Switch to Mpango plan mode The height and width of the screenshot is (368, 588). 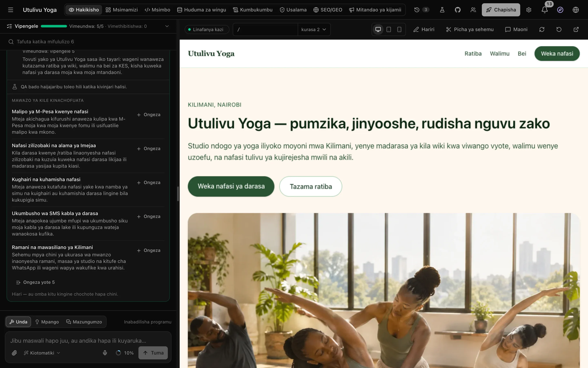[x=47, y=322]
